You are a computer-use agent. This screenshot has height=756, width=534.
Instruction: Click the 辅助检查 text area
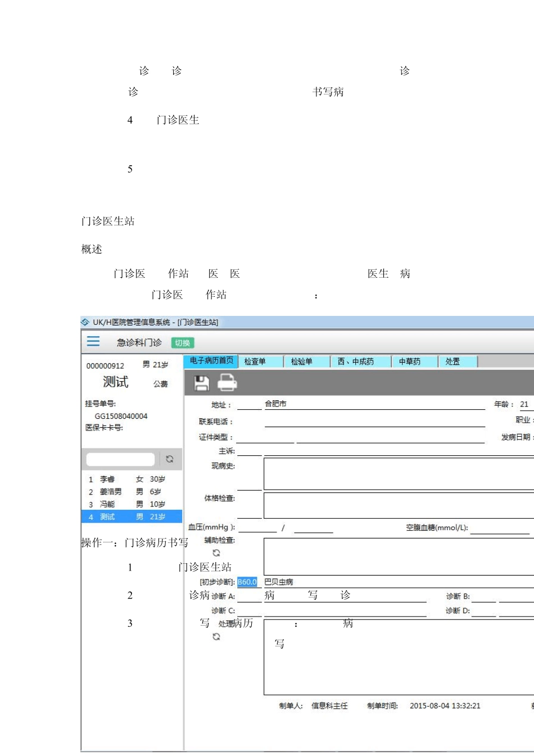pos(399,556)
